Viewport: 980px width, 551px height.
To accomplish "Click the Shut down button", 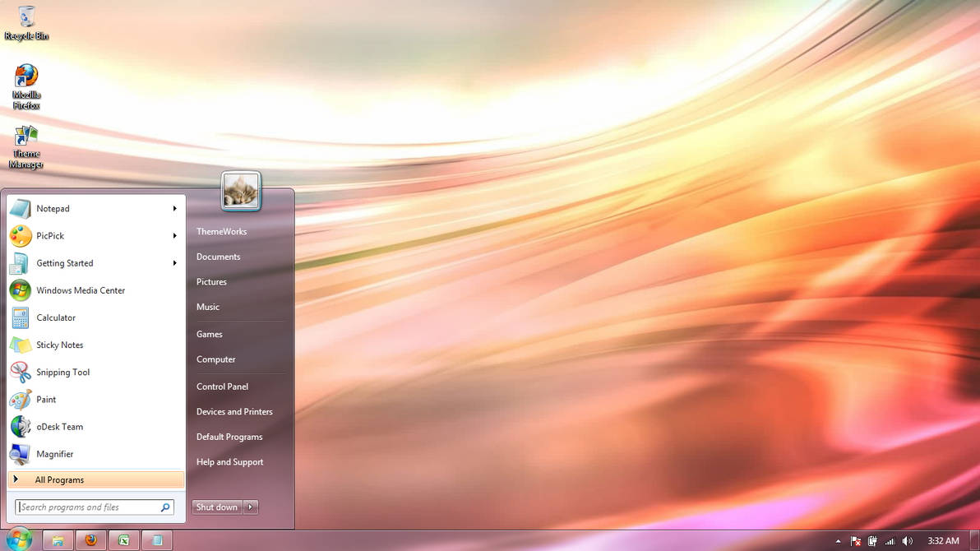I will 216,507.
